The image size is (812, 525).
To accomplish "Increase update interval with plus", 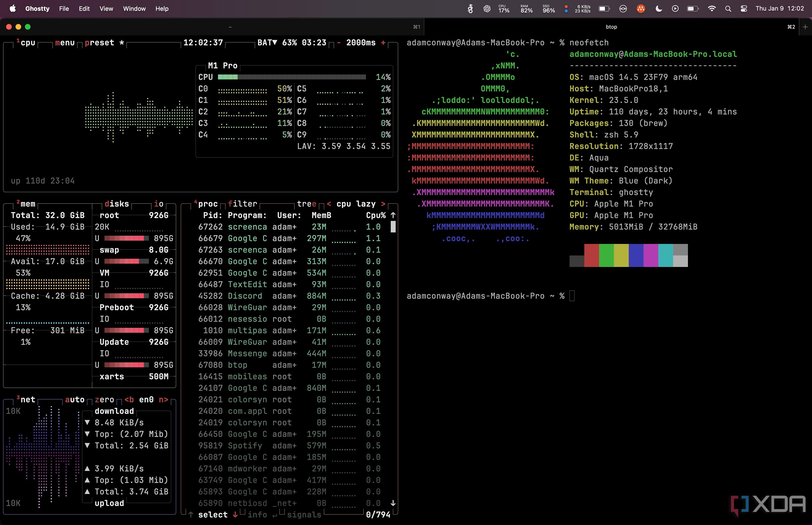I will coord(383,43).
